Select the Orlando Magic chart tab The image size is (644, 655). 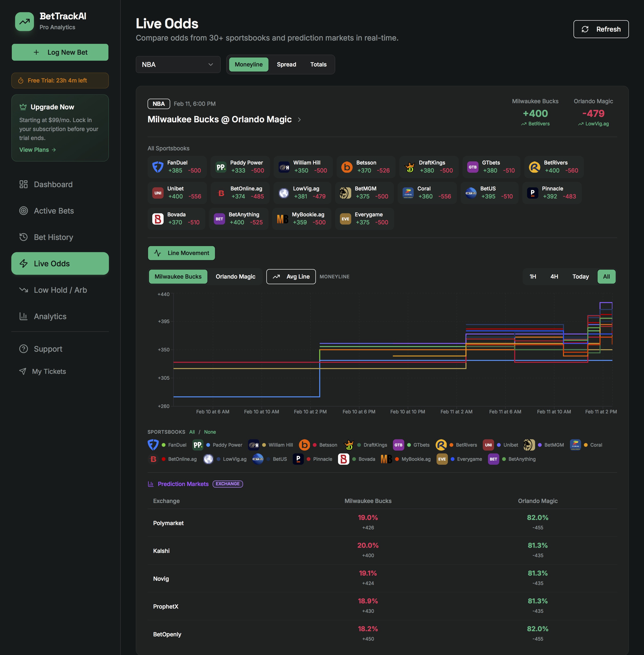235,277
